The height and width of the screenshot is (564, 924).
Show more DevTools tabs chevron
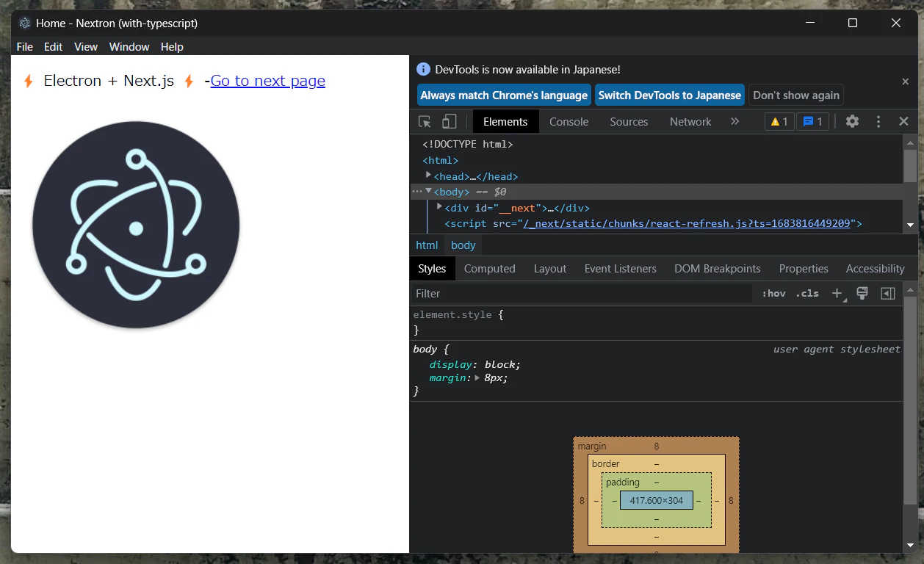click(735, 122)
